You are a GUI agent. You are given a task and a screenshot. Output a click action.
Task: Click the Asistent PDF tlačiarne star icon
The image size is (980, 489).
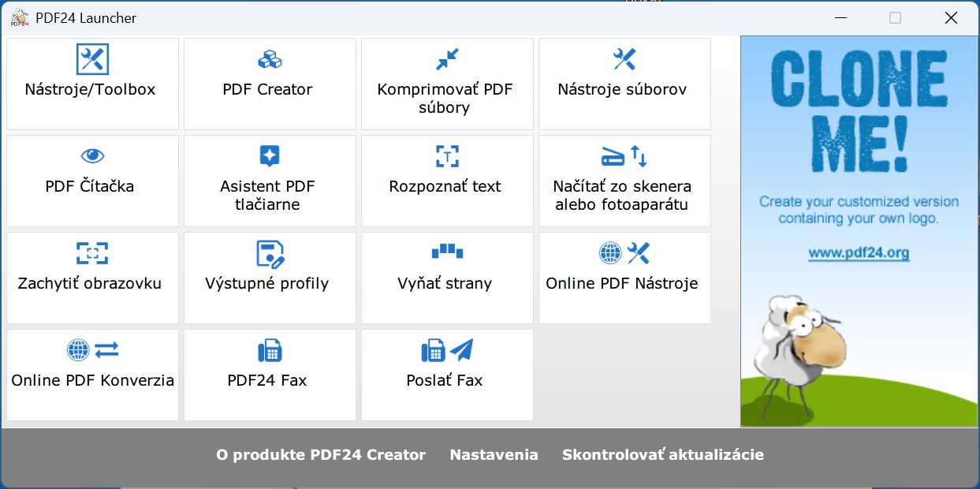270,156
